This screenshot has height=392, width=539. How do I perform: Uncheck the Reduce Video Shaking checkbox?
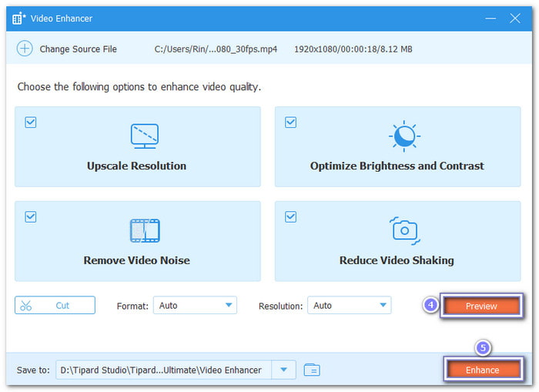pos(290,216)
